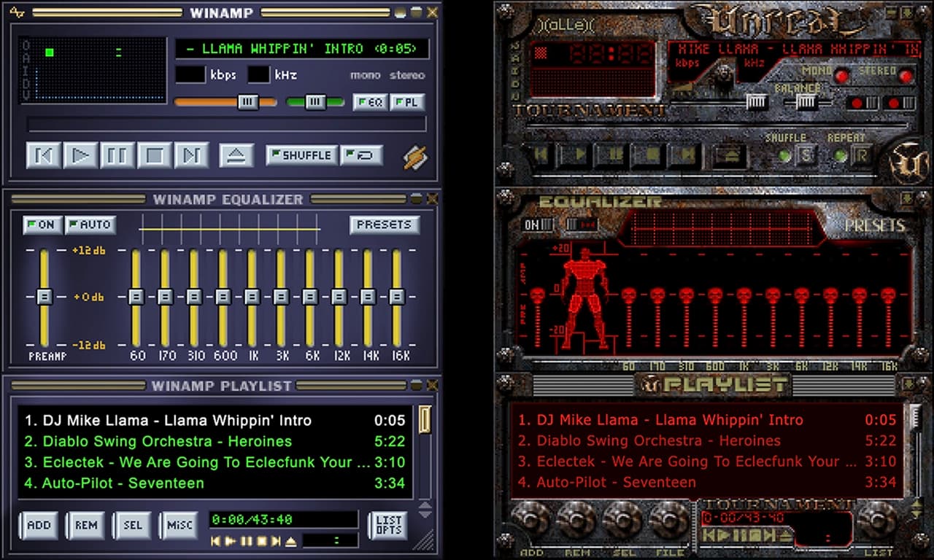
Task: Open the MISC menu in classic playlist
Action: tap(179, 525)
